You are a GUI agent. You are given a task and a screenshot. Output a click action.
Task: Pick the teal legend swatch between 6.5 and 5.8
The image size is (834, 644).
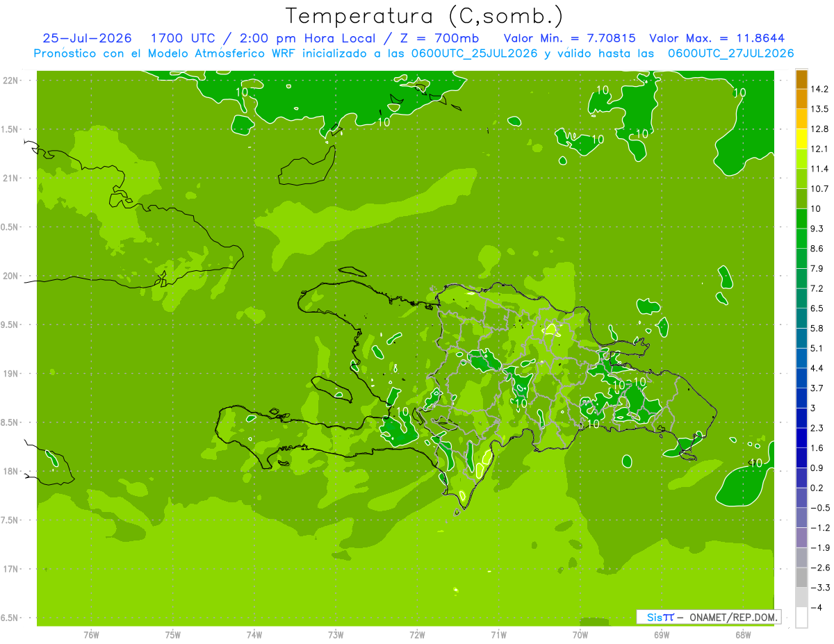click(801, 318)
